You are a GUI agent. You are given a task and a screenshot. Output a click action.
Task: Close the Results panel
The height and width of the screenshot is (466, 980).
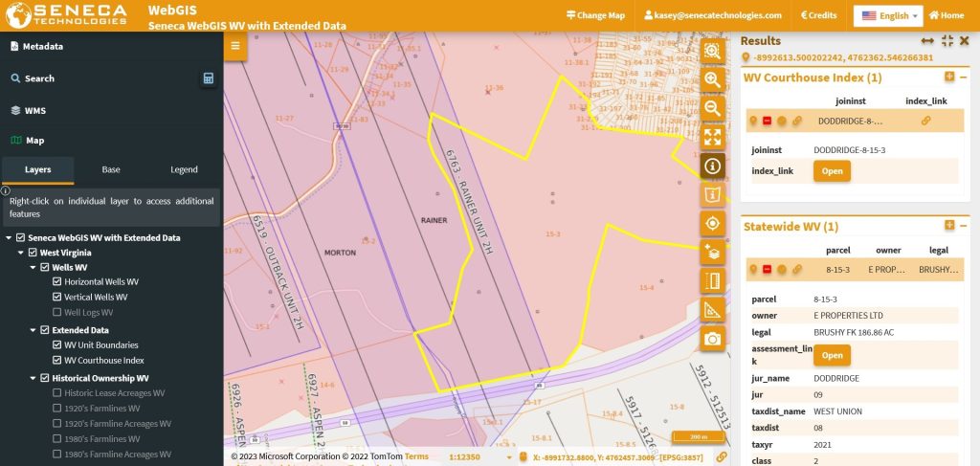[x=965, y=40]
